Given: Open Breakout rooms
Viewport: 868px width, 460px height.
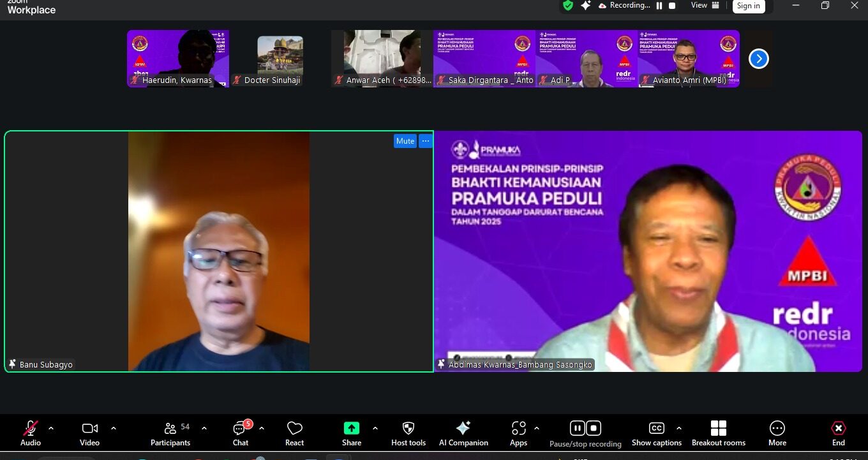Looking at the screenshot, I should [718, 429].
